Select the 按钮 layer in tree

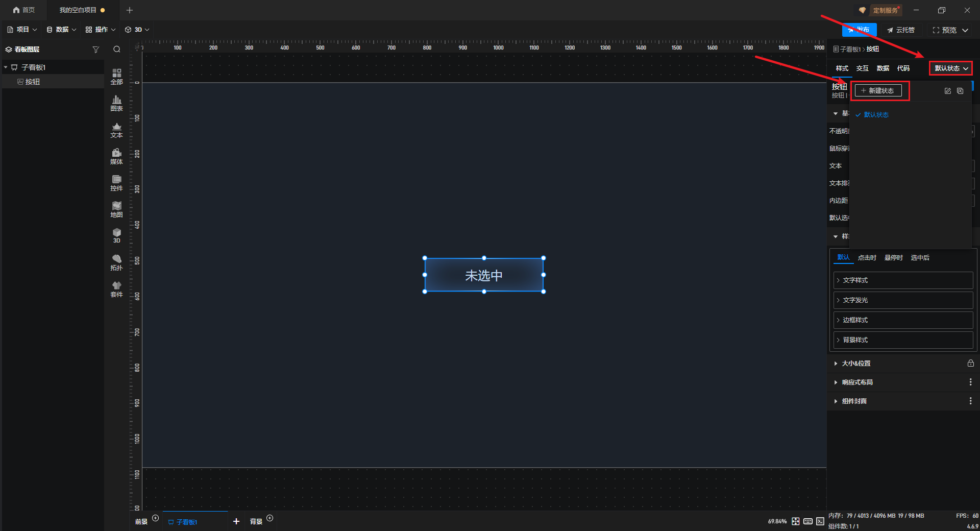33,82
